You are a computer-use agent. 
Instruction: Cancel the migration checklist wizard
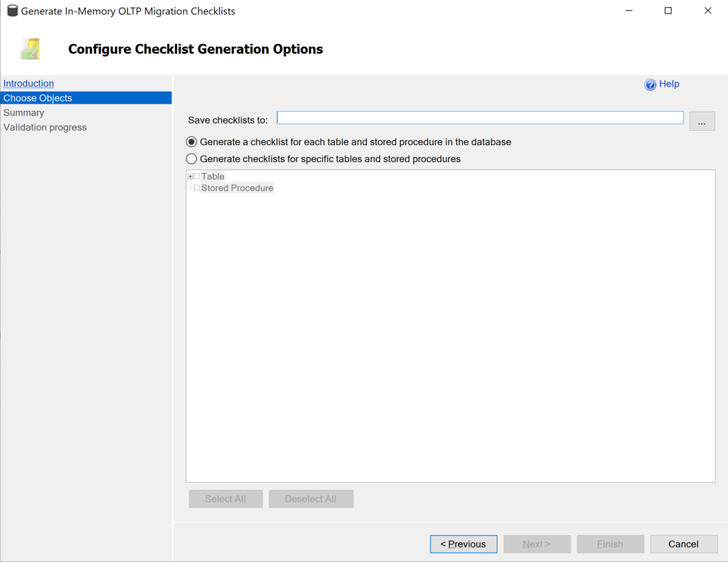683,544
